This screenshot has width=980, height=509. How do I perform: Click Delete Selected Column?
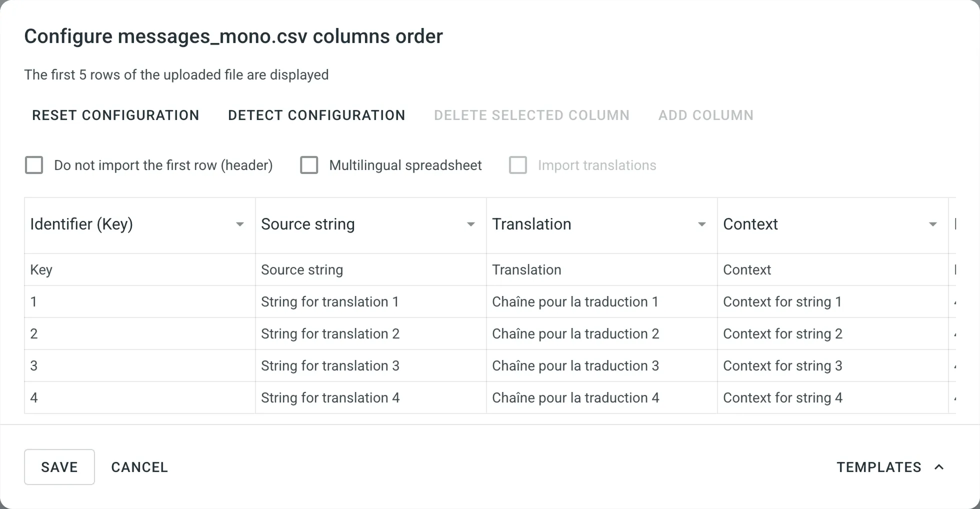(x=531, y=115)
